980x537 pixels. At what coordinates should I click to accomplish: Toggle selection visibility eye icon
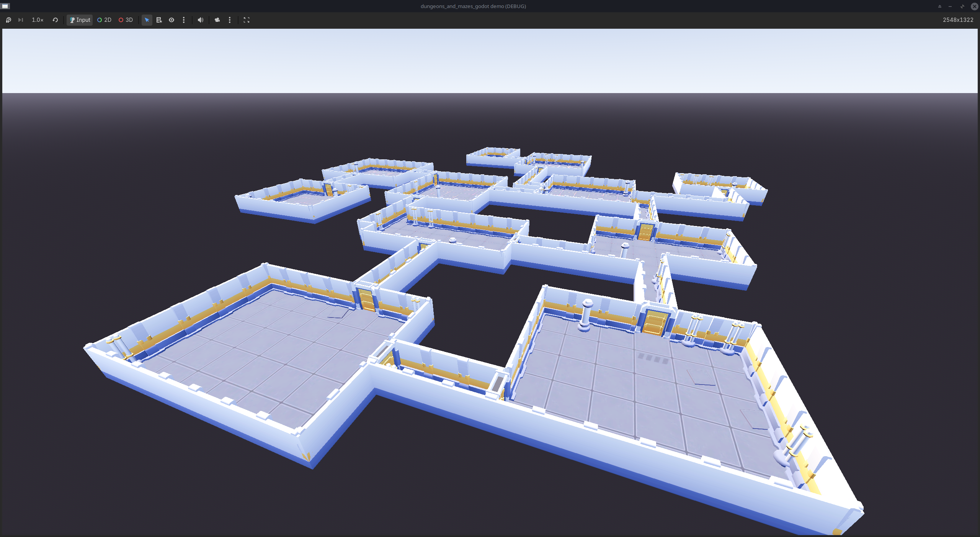(x=171, y=20)
